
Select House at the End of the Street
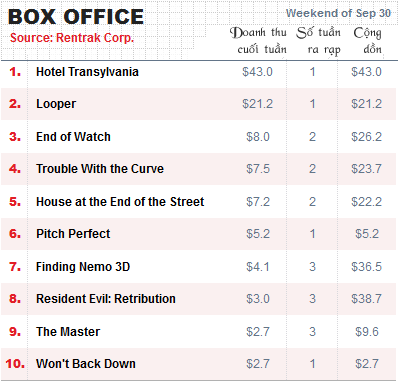coord(120,202)
